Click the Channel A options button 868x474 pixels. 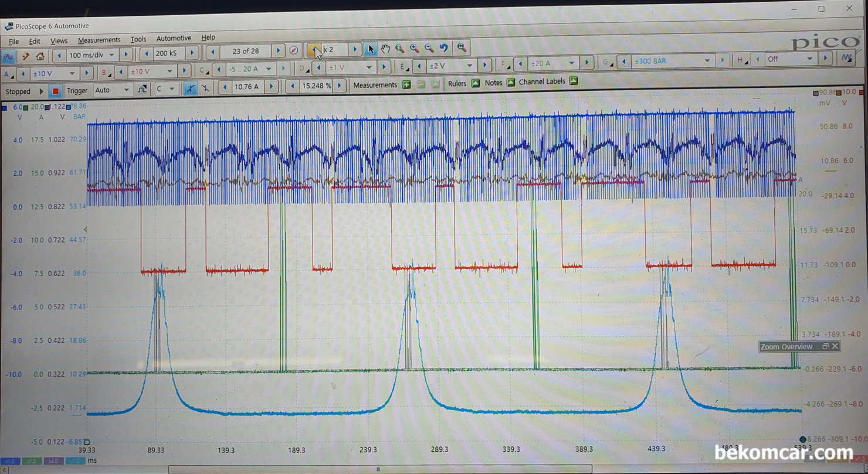8,74
